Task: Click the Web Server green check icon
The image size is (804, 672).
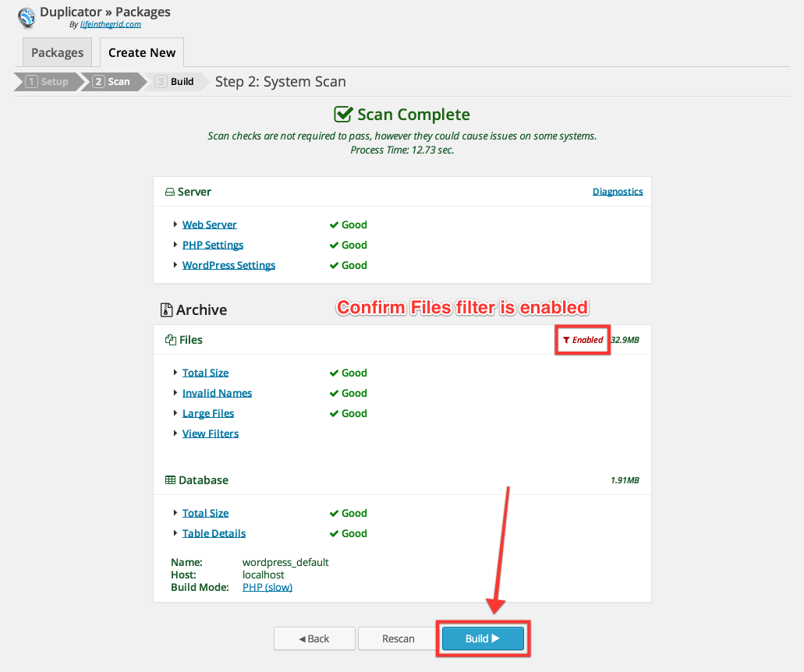Action: [x=334, y=225]
